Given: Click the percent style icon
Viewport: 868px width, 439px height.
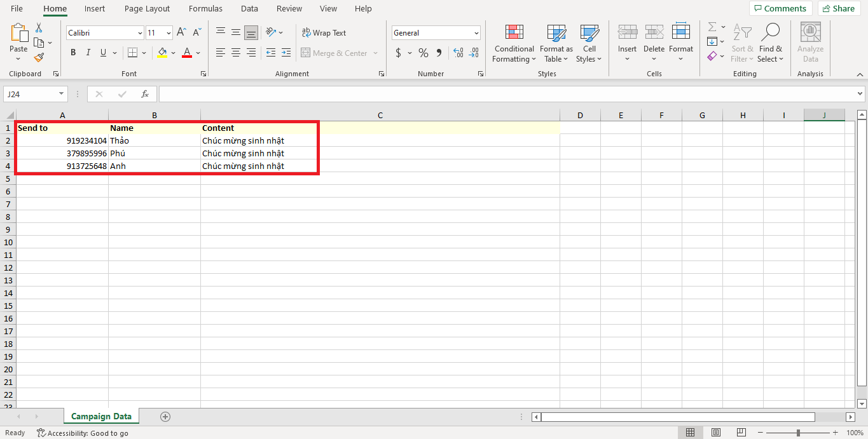Looking at the screenshot, I should 423,53.
